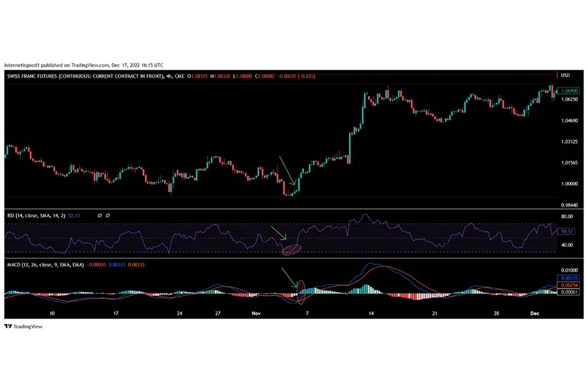Click the RSI (14, close, SMA, 14, 2) indicator label
This screenshot has height=392, width=588.
[x=37, y=216]
